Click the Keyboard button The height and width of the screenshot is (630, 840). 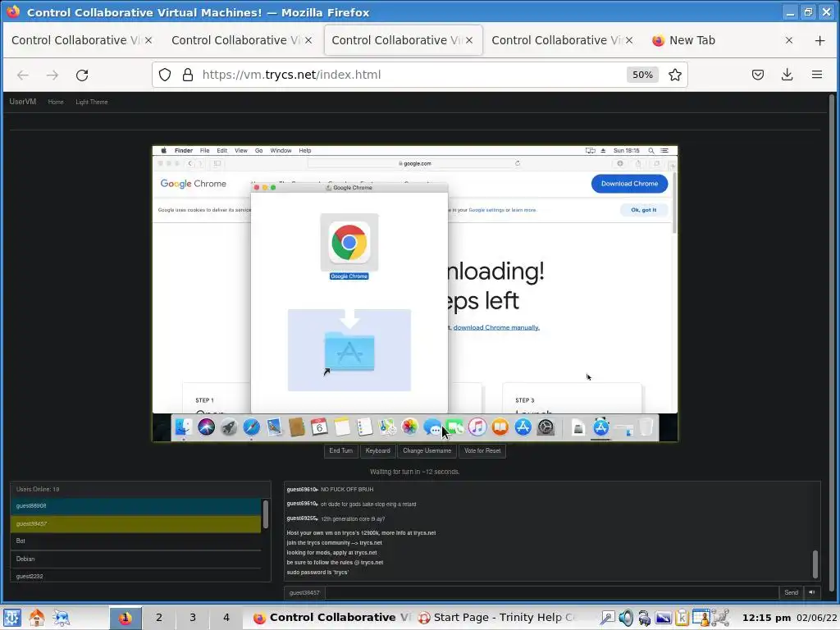click(377, 450)
